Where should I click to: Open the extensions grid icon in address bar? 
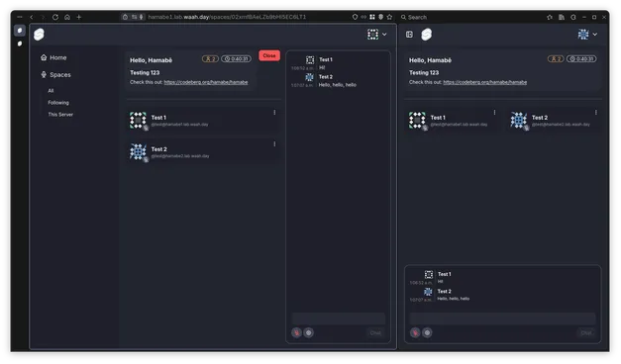point(372,17)
